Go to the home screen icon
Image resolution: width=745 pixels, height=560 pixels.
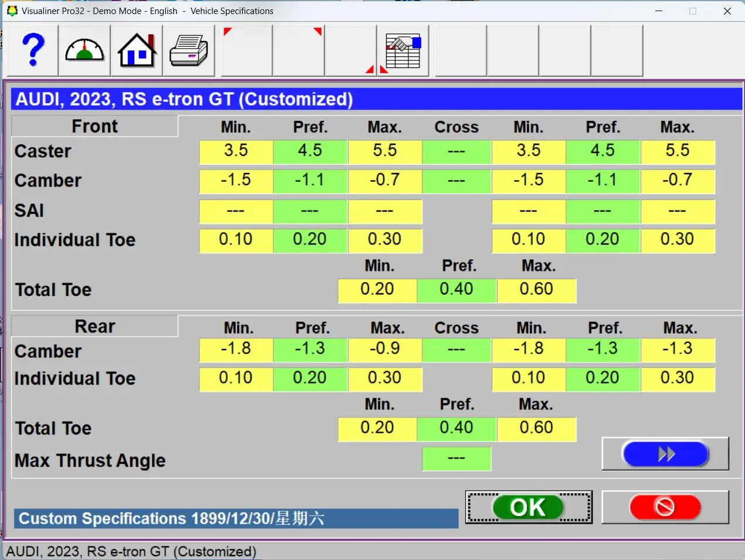137,50
